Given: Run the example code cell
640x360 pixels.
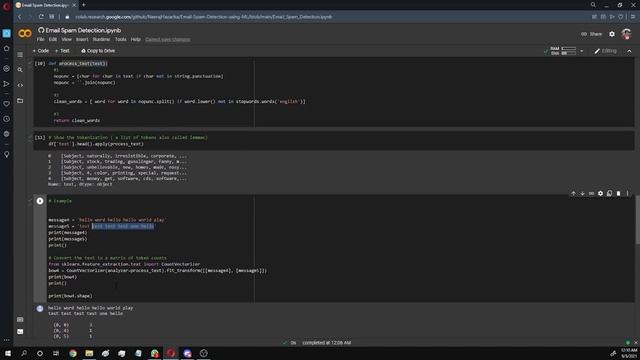Looking at the screenshot, I should 40,201.
